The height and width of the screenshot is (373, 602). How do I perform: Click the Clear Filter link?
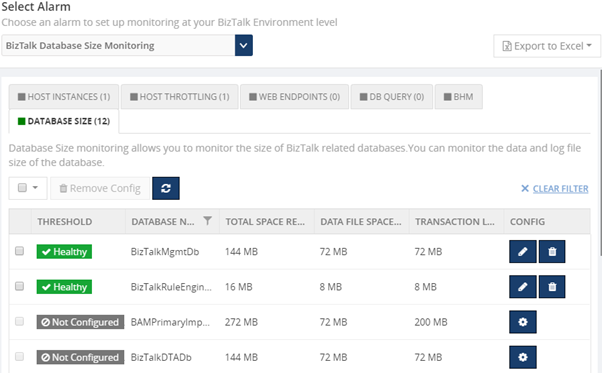coord(555,189)
